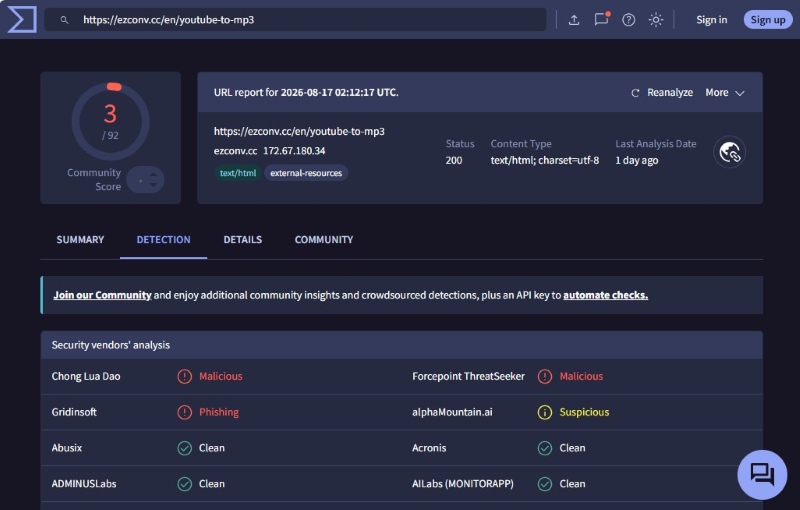Click the Phishing verdict text
This screenshot has width=800, height=510.
point(219,412)
